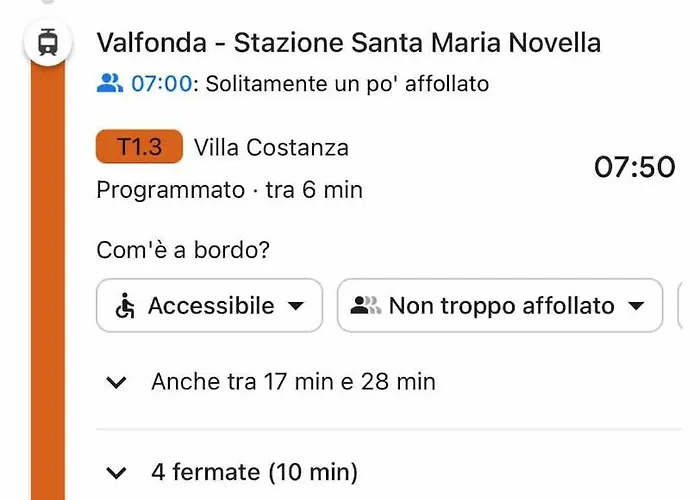Tap the blue 07:00 time link
The image size is (700, 500).
coord(161,83)
